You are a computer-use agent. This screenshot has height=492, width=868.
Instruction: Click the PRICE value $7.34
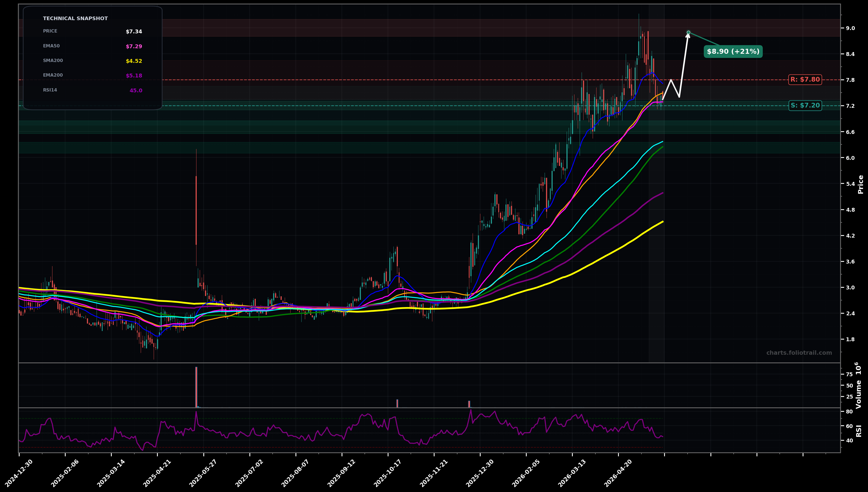(134, 32)
